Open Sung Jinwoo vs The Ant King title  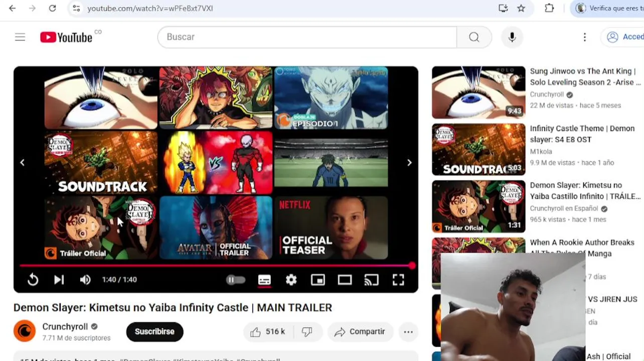[x=585, y=77]
